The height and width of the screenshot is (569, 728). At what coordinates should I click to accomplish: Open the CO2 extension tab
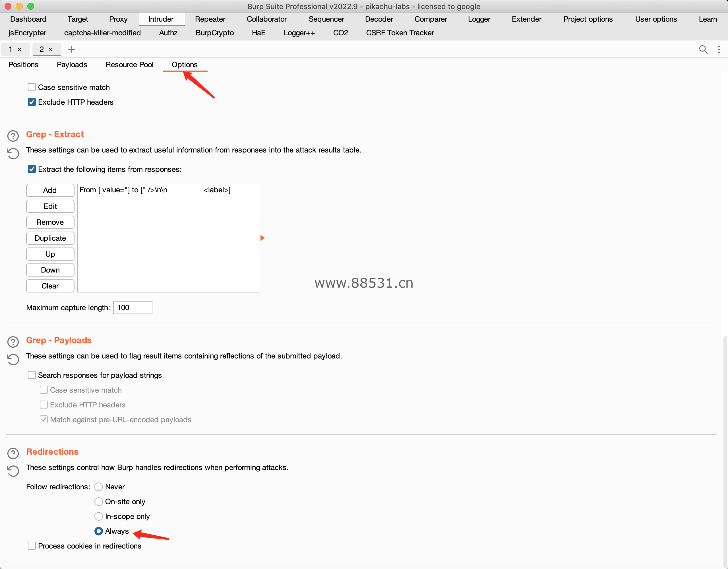pos(340,33)
